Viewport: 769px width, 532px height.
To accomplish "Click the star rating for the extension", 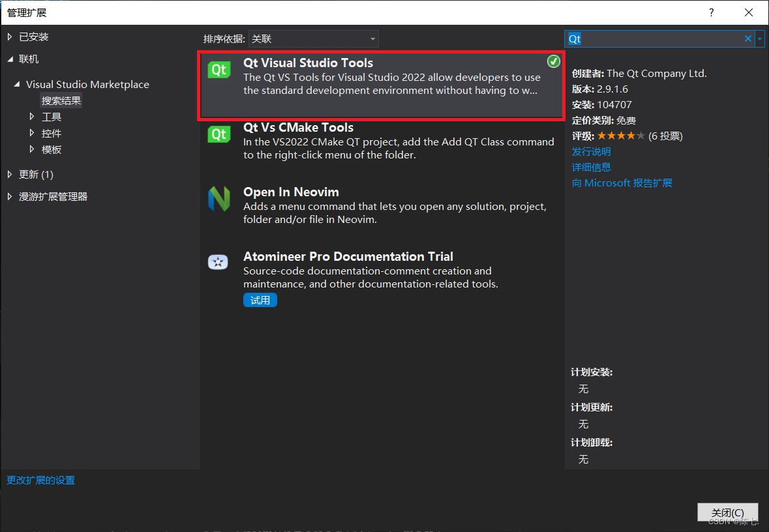I will pyautogui.click(x=621, y=136).
